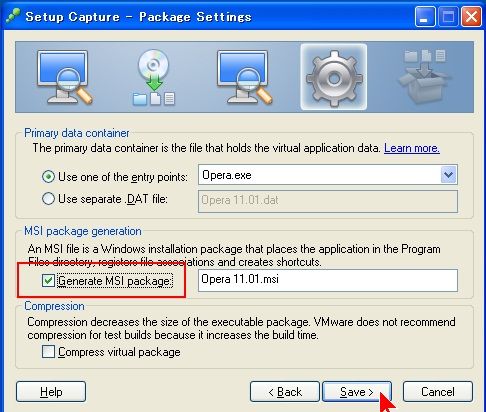Enable Compress virtual package checkbox
The width and height of the screenshot is (486, 412).
click(48, 352)
